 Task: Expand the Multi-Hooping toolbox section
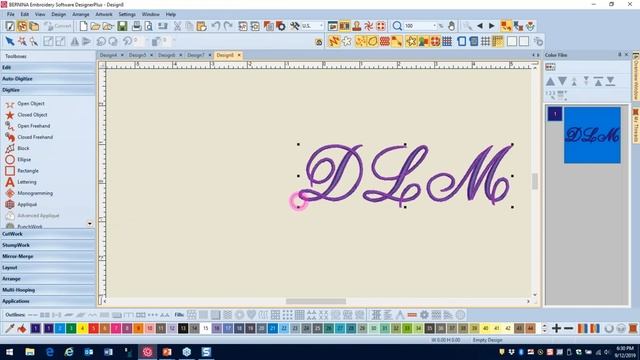[48, 290]
